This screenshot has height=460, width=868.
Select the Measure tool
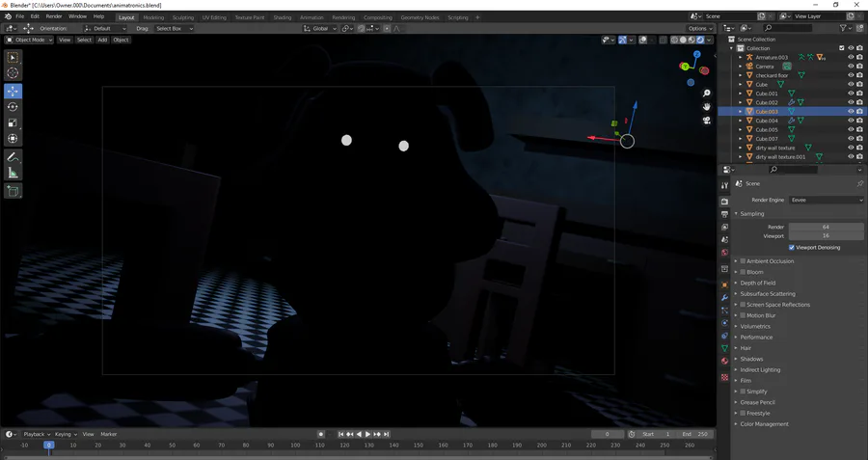tap(14, 174)
